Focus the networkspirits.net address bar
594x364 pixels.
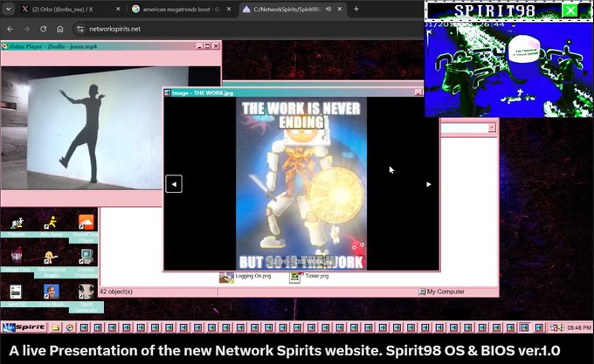246,29
